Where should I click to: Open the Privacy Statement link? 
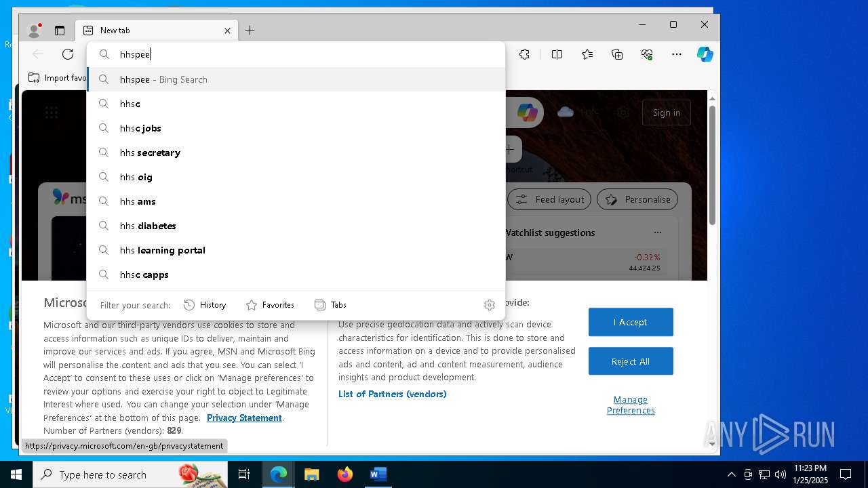click(x=244, y=418)
